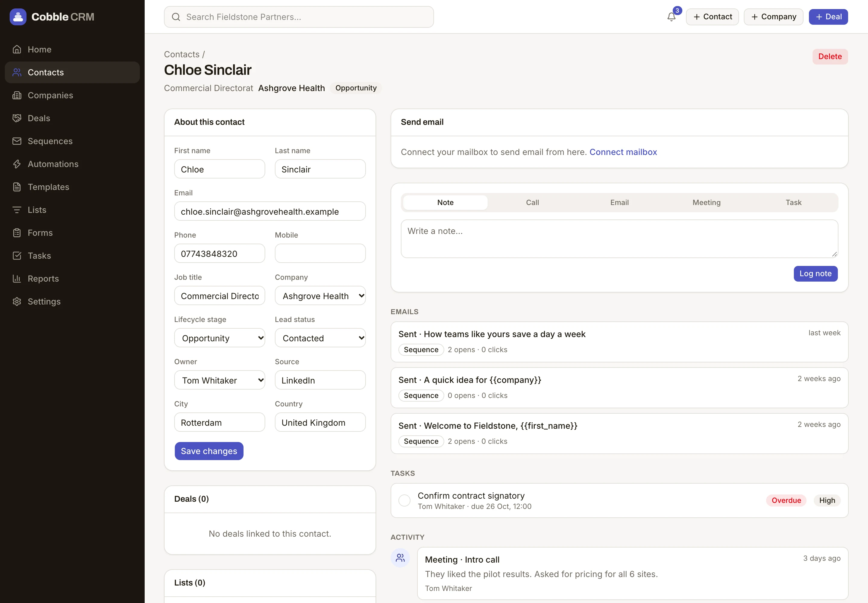Click the empty Mobile field
This screenshot has width=868, height=603.
click(x=320, y=253)
